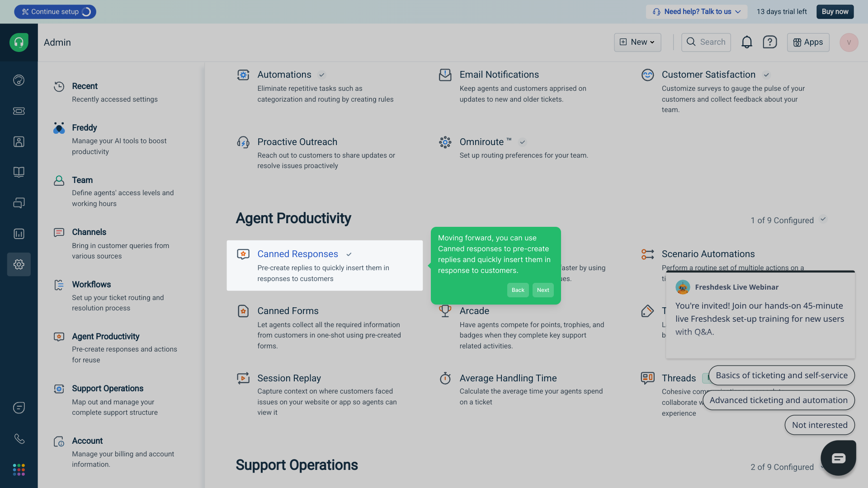868x488 pixels.
Task: Click the help question mark icon
Action: click(769, 42)
